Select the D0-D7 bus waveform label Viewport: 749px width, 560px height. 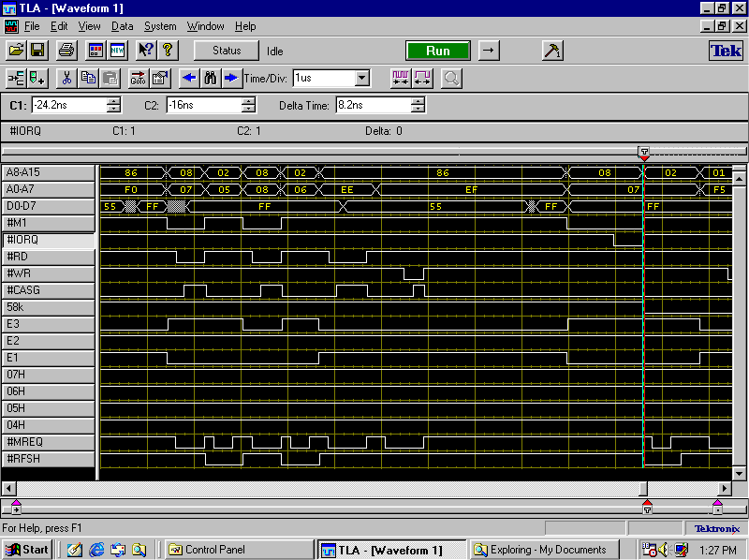click(49, 206)
